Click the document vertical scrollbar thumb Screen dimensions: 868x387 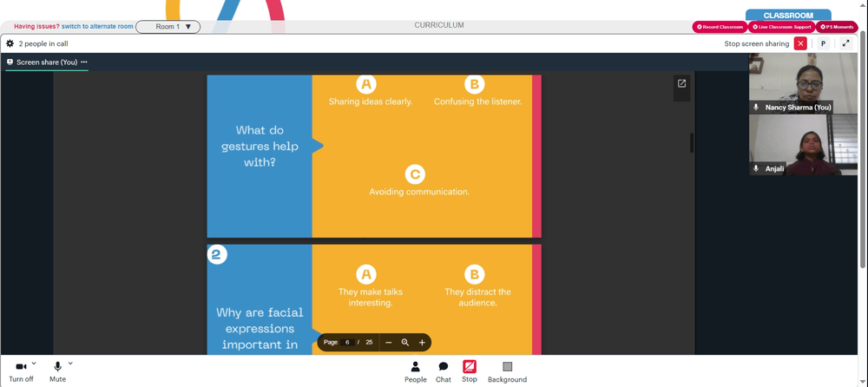coord(692,143)
